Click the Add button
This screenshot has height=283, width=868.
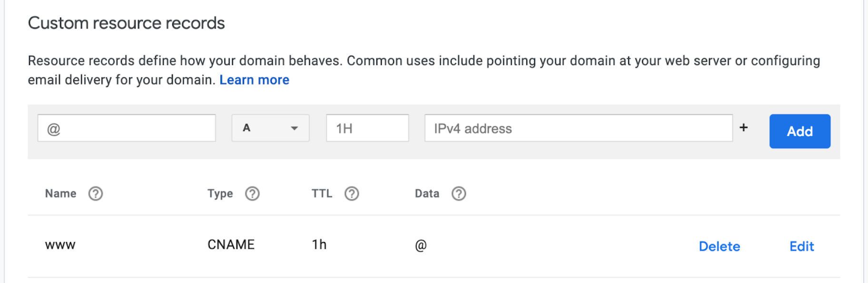click(799, 131)
